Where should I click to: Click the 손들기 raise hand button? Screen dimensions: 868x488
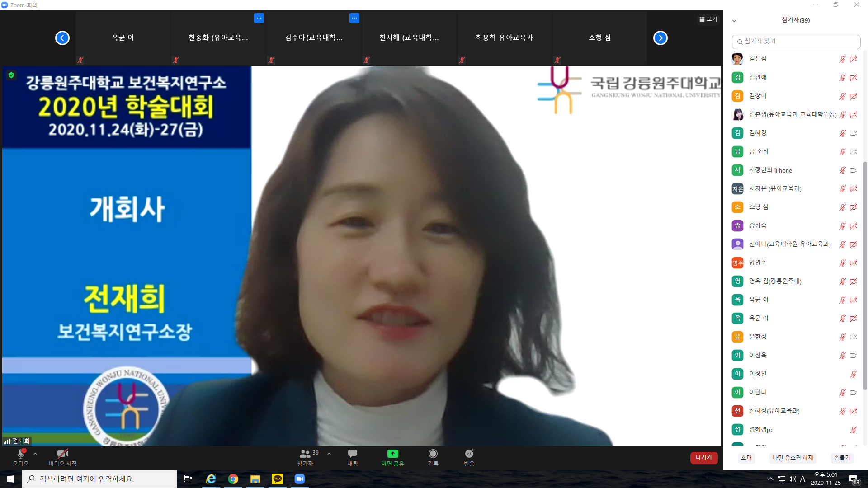pos(842,458)
